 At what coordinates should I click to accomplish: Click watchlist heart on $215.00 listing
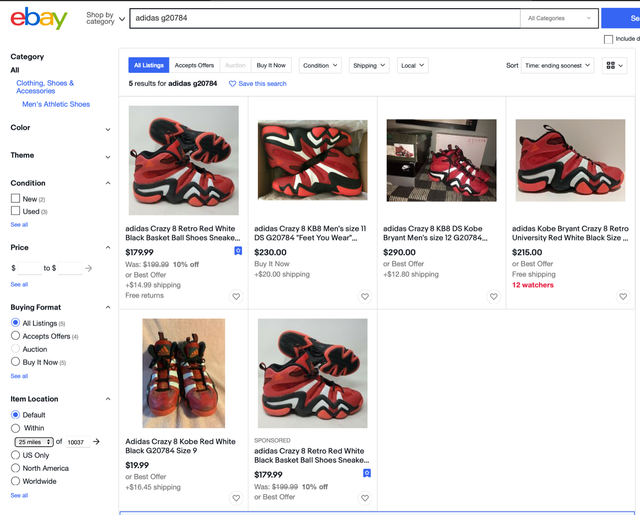click(623, 296)
